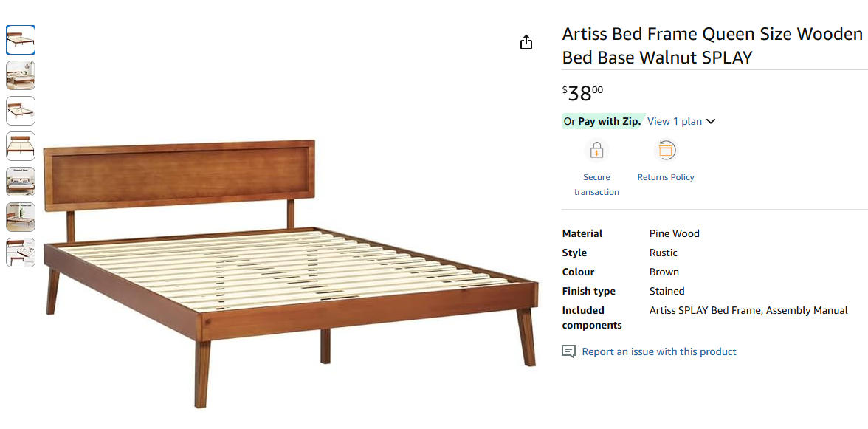Expand the View 1 plan dropdown
The image size is (868, 429).
[x=710, y=121]
